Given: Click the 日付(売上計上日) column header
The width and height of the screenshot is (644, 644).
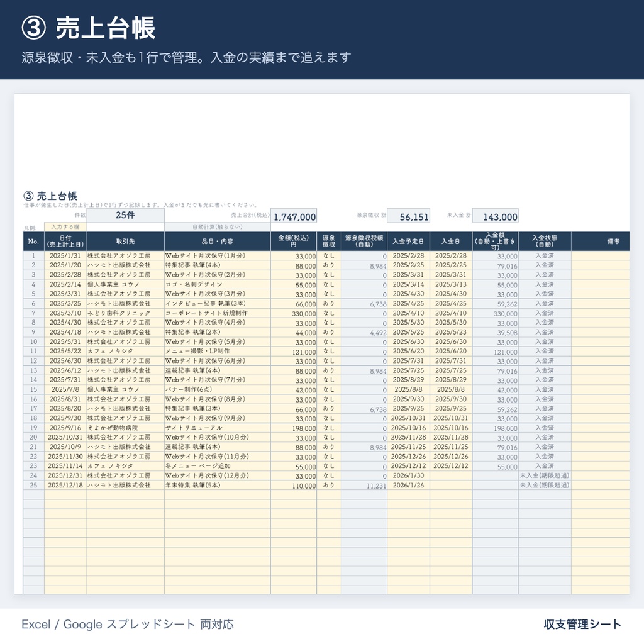Looking at the screenshot, I should 65,241.
